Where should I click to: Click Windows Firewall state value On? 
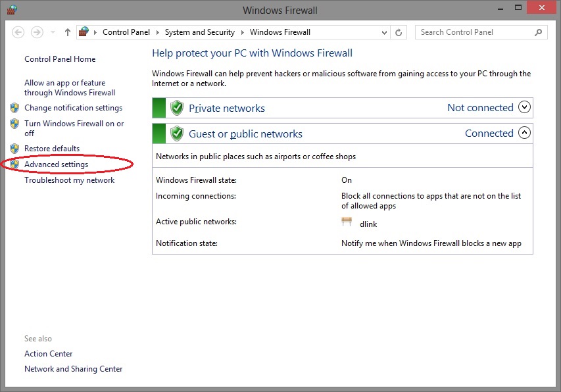[347, 180]
